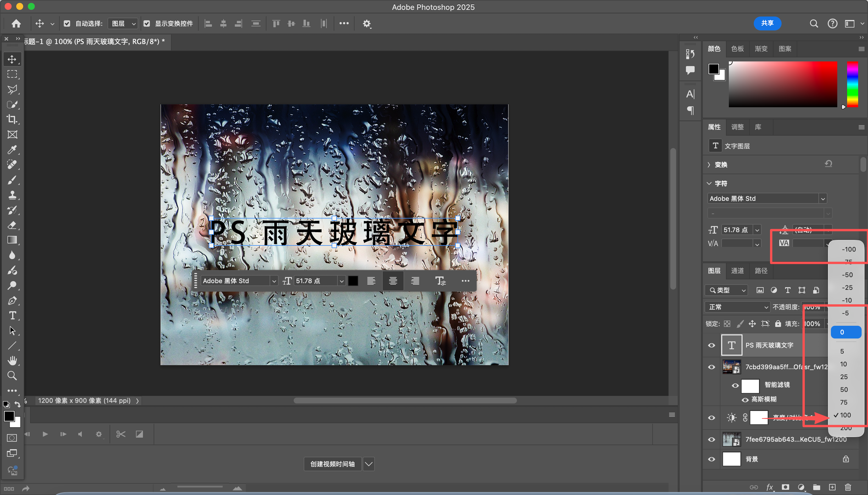Select the Eyedropper tool
The height and width of the screenshot is (495, 868).
(x=12, y=150)
